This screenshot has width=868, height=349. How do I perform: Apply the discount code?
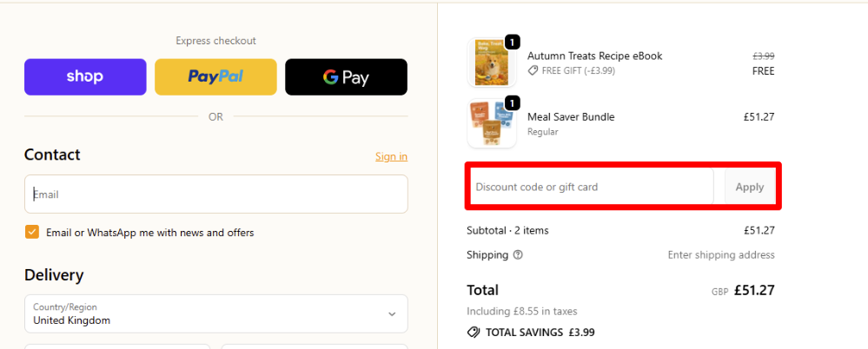750,187
